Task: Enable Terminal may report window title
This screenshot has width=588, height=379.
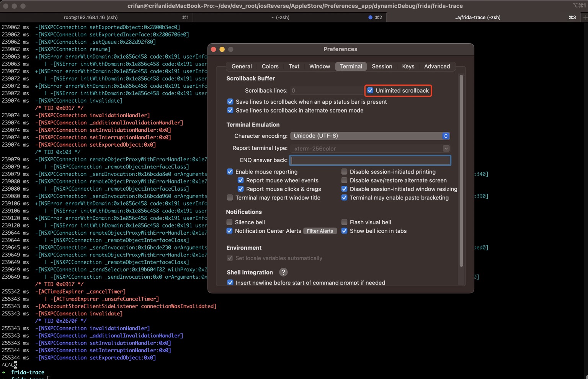Action: click(230, 198)
